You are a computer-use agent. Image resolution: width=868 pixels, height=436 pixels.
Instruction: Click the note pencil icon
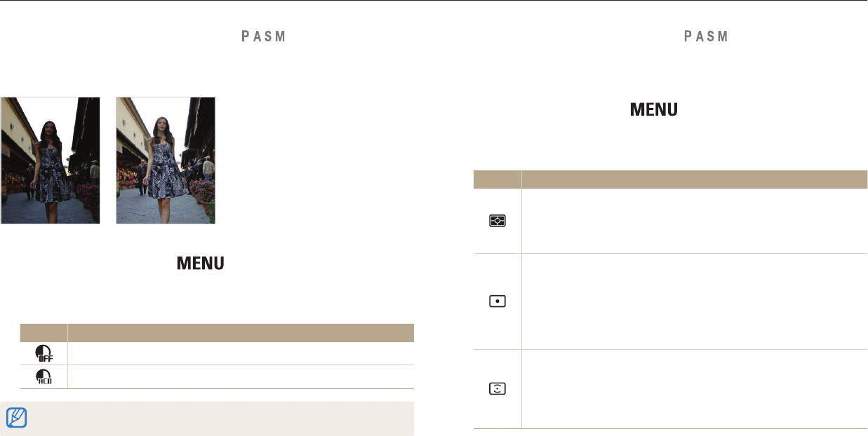16,418
